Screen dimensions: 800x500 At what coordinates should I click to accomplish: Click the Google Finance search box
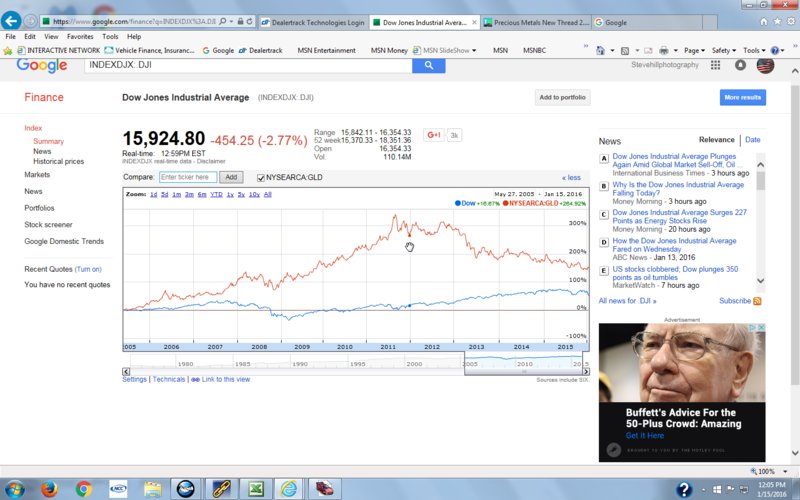tap(248, 65)
